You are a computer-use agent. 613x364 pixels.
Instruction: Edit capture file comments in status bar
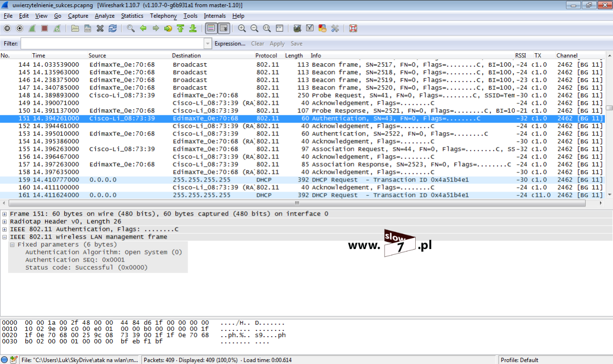[x=13, y=360]
